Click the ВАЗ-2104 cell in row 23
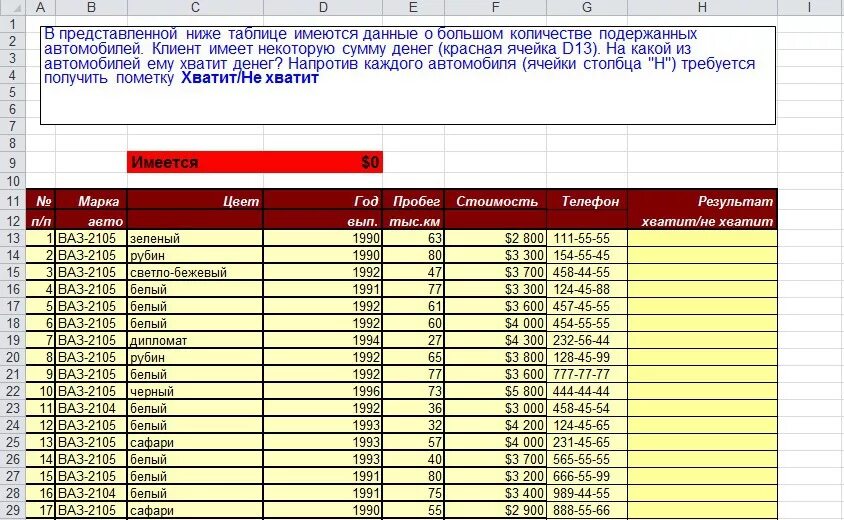The image size is (844, 520). tap(91, 408)
